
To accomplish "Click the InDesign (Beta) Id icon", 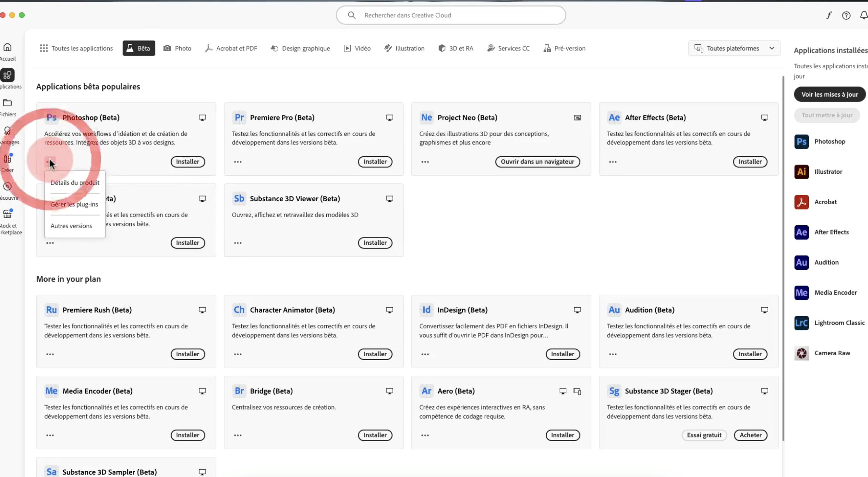I will coord(426,310).
